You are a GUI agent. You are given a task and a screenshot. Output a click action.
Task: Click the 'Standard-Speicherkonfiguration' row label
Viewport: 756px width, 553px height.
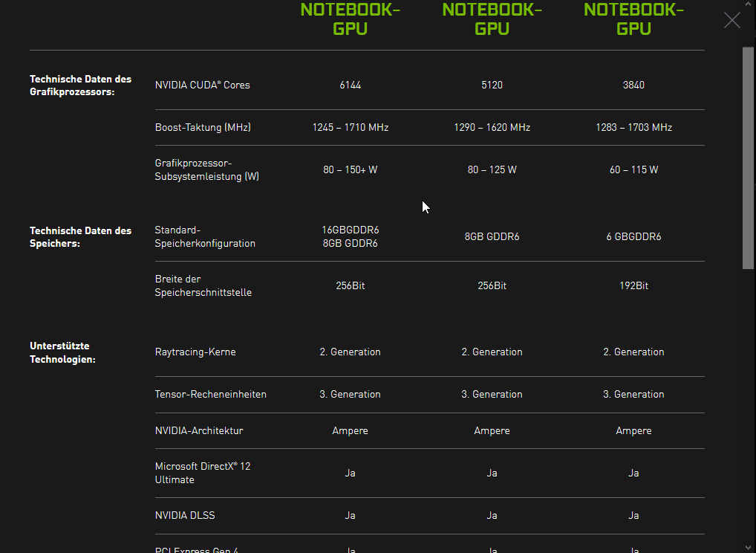click(x=205, y=236)
